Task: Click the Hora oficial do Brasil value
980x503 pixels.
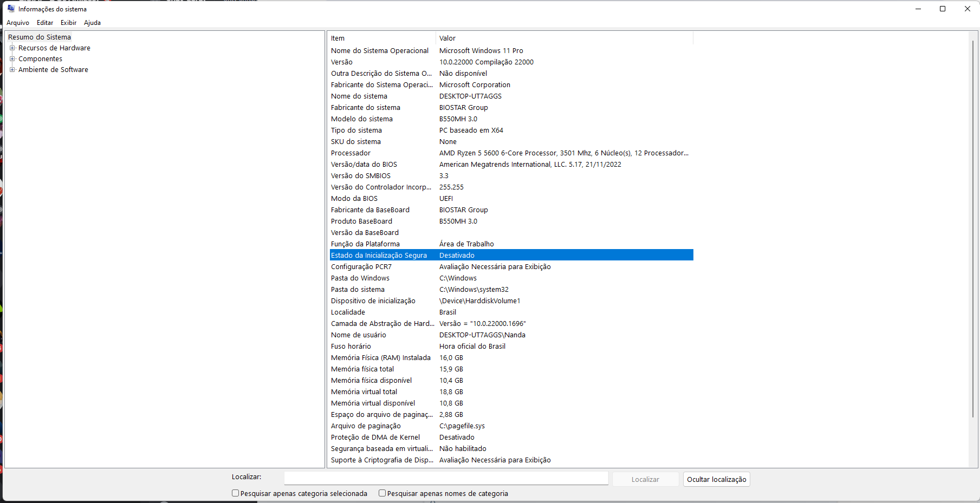Action: [472, 347]
